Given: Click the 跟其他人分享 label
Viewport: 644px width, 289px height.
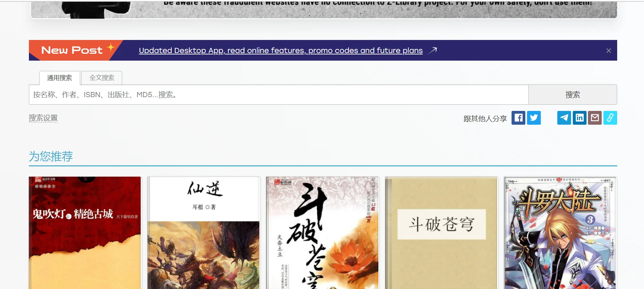Looking at the screenshot, I should click(485, 118).
